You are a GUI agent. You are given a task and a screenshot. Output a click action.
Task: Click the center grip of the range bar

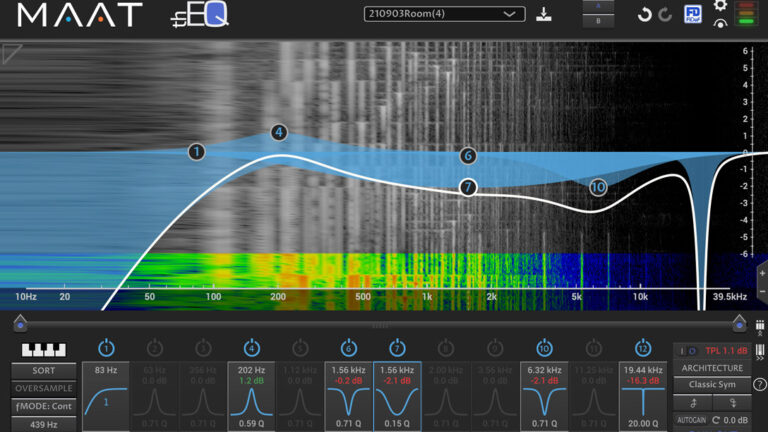[381, 325]
